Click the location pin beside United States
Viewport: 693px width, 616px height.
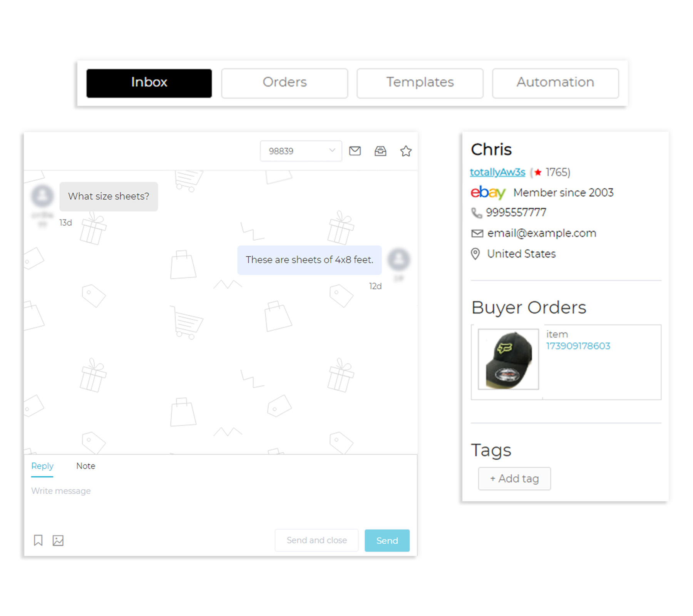476,254
